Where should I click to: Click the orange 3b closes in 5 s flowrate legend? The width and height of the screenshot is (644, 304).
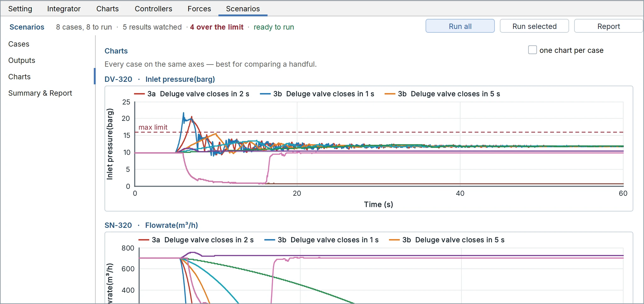pyautogui.click(x=447, y=240)
